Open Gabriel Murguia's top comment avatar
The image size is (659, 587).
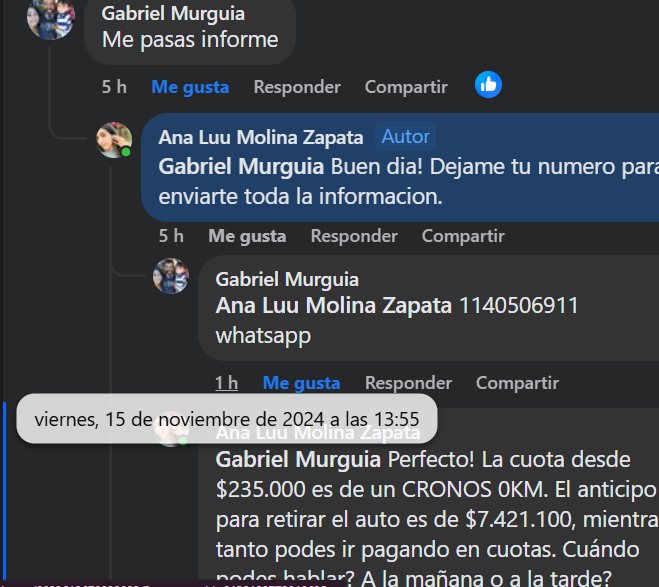pyautogui.click(x=51, y=18)
